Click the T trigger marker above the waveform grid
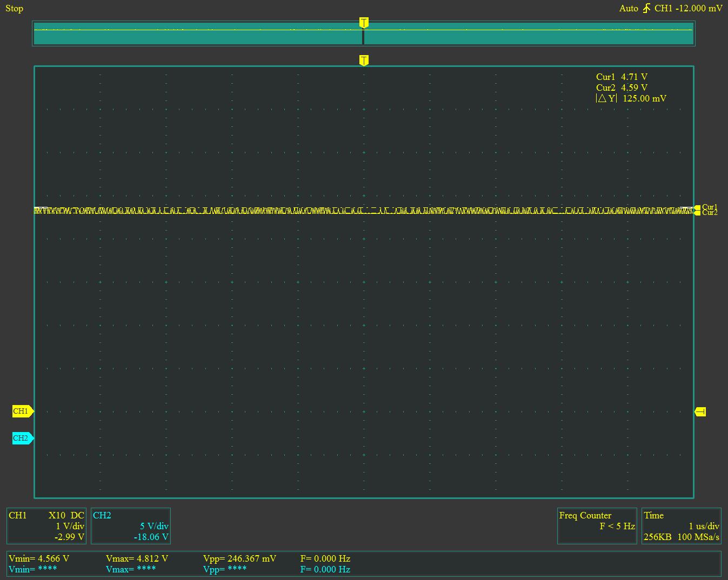The width and height of the screenshot is (728, 580). coord(364,60)
